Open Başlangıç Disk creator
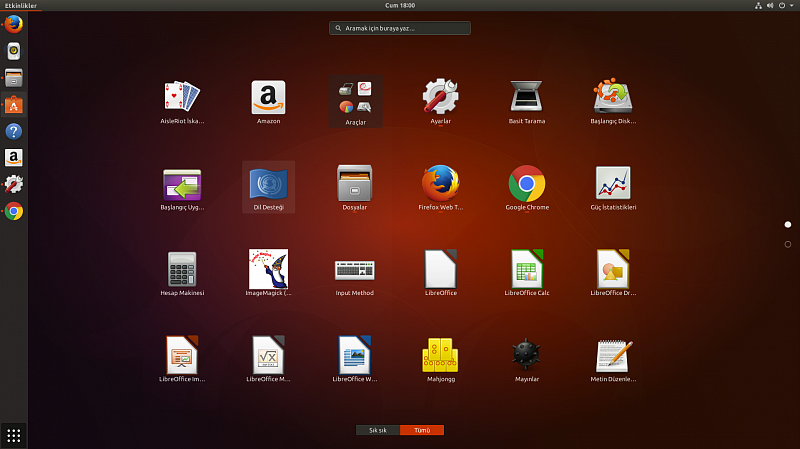The height and width of the screenshot is (449, 800). point(613,102)
